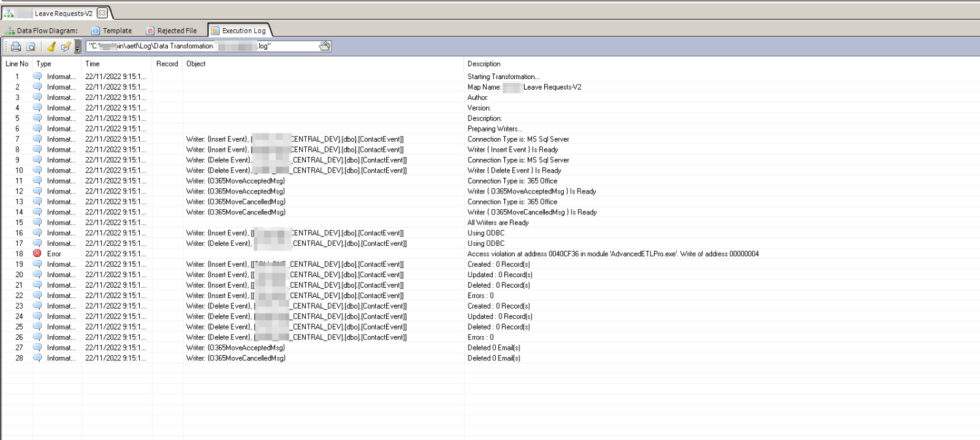Select 'Preparing Writers...' description
This screenshot has height=440, width=980.
tap(495, 129)
